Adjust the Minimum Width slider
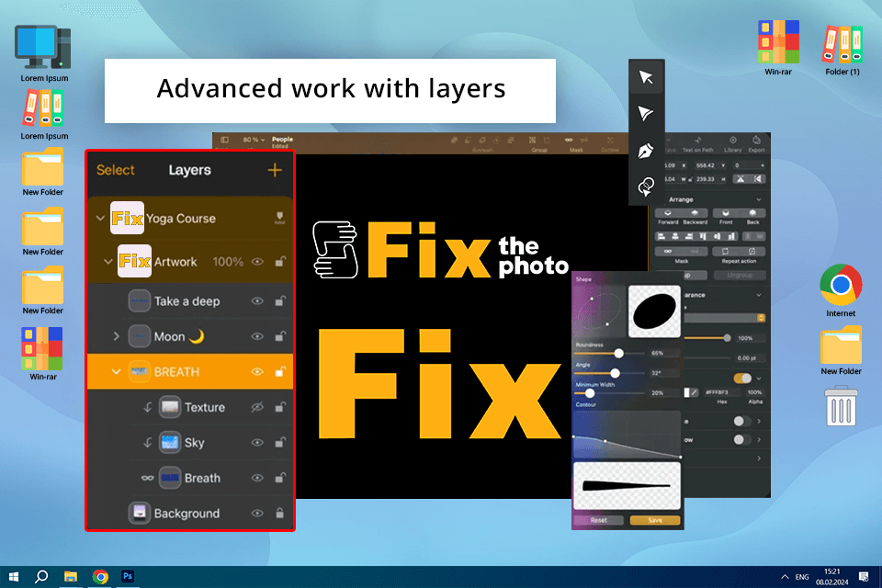Viewport: 882px width, 588px height. [x=590, y=393]
